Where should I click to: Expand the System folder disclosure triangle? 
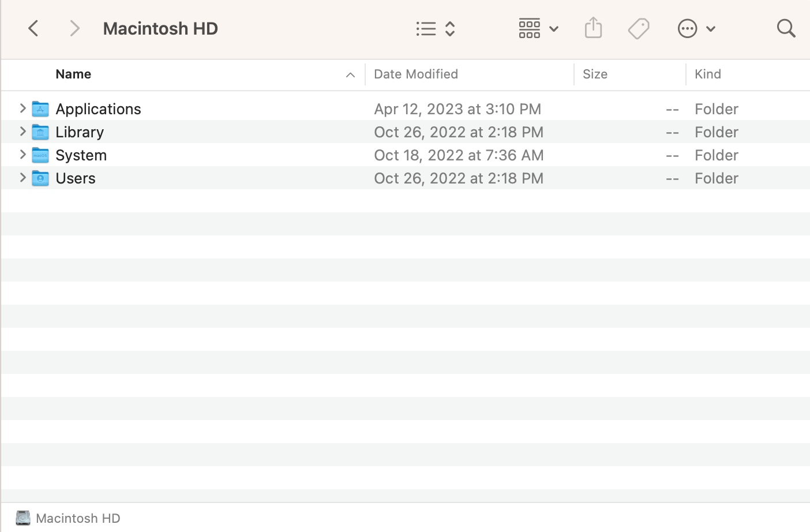[22, 155]
